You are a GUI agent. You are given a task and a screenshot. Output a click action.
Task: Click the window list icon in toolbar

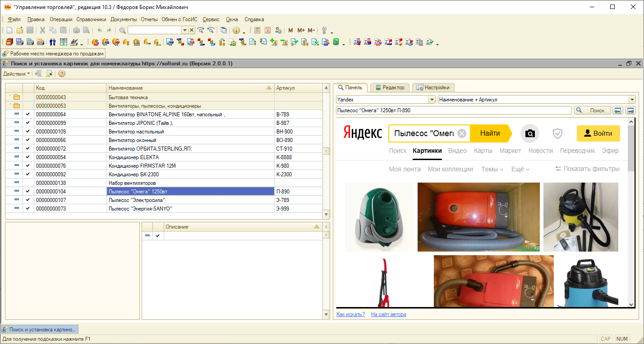point(224,30)
